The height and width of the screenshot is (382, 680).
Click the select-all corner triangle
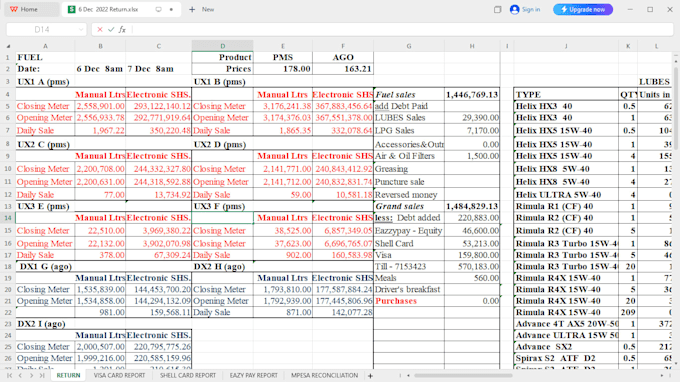pos(8,46)
